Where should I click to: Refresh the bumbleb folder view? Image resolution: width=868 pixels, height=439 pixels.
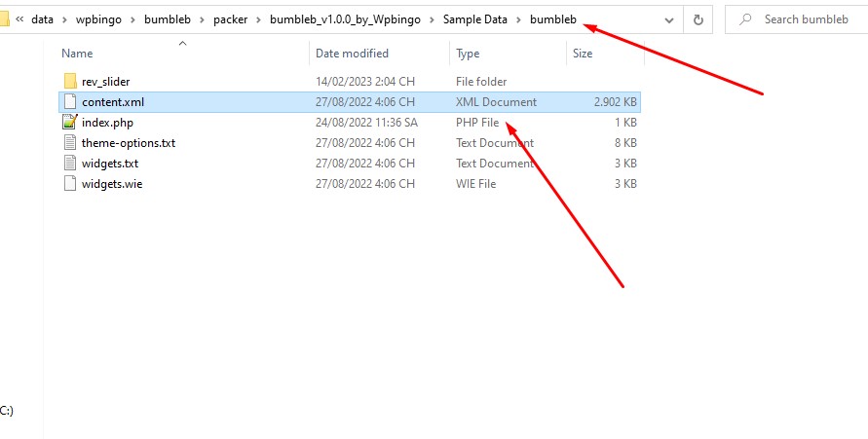coord(698,19)
